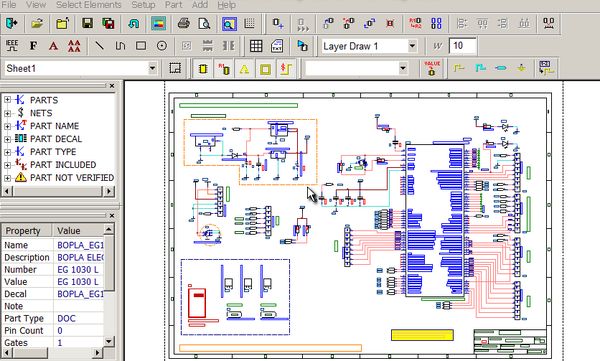Expand the PART INCLUDED tree node
600x361 pixels.
7,165
